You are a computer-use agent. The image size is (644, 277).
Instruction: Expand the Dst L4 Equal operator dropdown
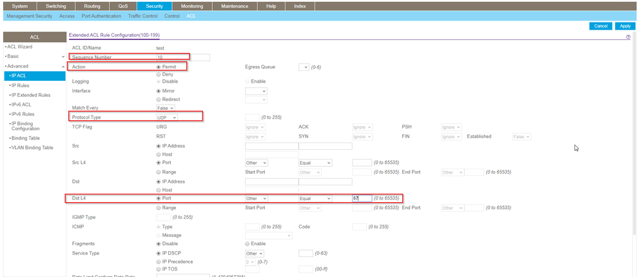coord(315,198)
